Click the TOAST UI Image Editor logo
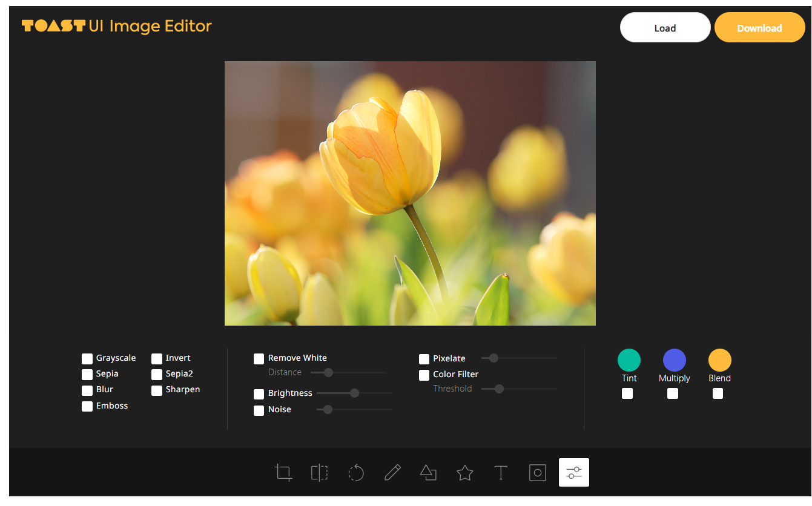812x506 pixels. (x=117, y=26)
